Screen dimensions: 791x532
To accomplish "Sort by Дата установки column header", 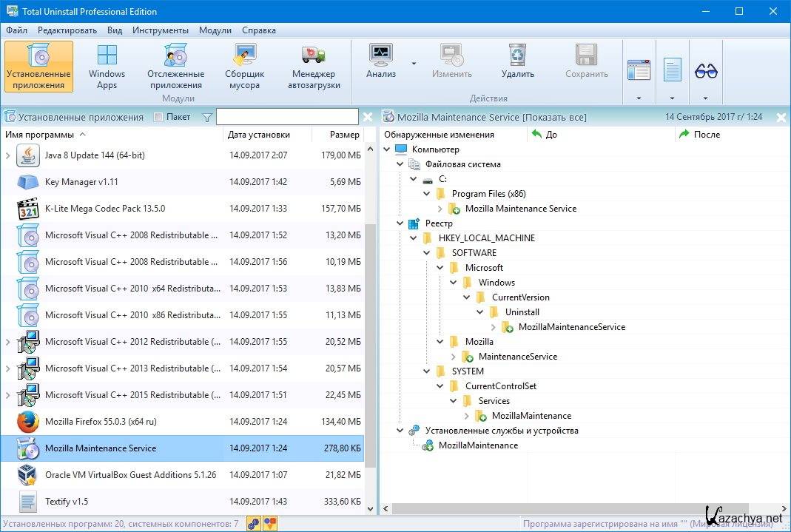I will coord(259,135).
